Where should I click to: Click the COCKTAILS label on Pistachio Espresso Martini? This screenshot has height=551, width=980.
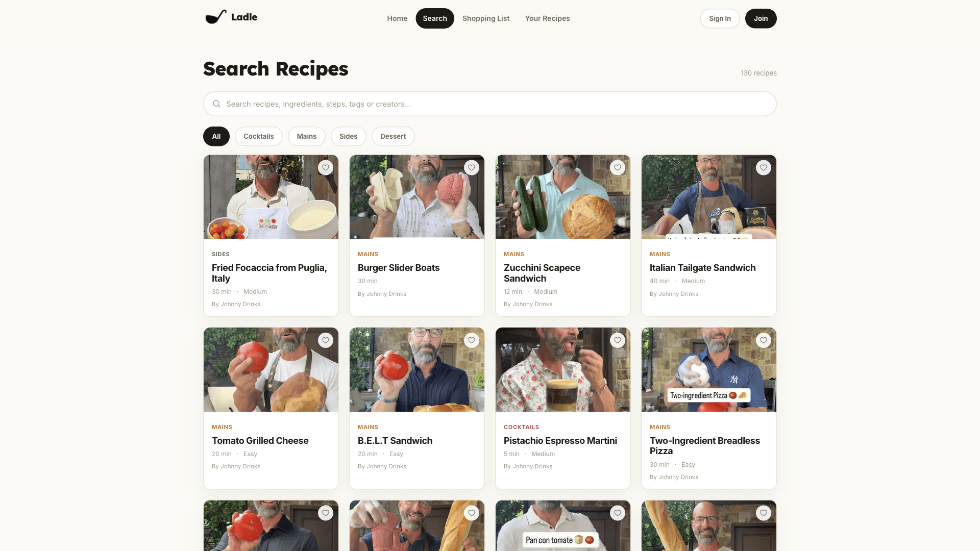[x=521, y=427]
